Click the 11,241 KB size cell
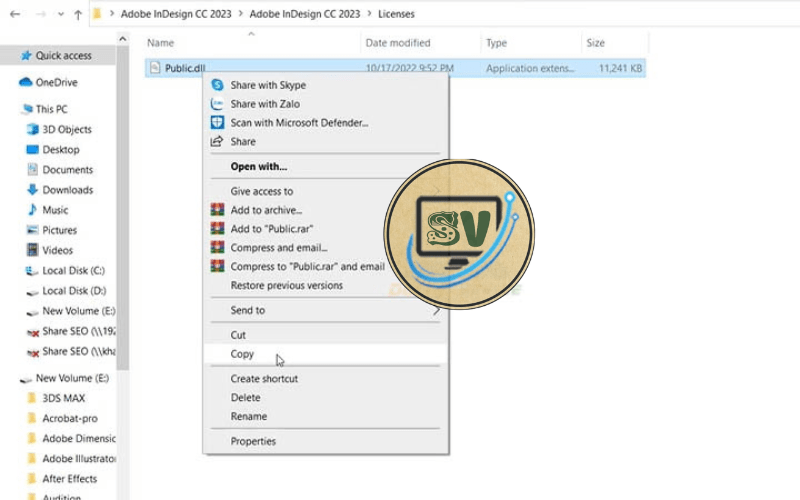The height and width of the screenshot is (500, 800). click(x=620, y=68)
